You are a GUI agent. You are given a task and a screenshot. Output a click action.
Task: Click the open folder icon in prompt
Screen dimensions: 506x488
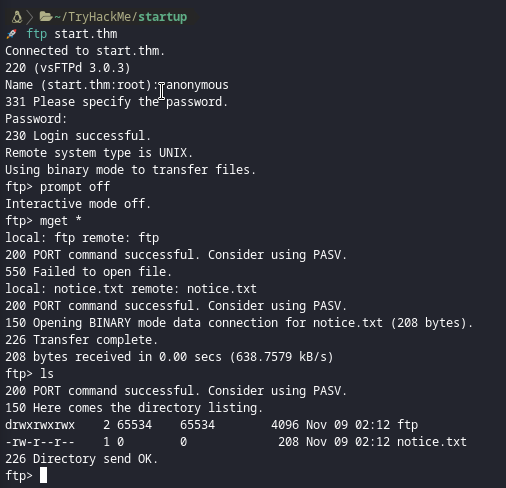click(46, 16)
